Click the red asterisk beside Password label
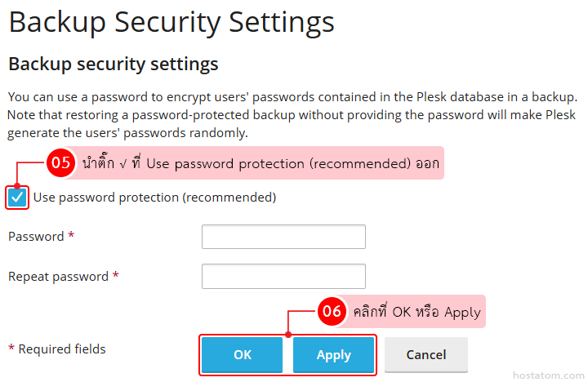 pos(71,236)
